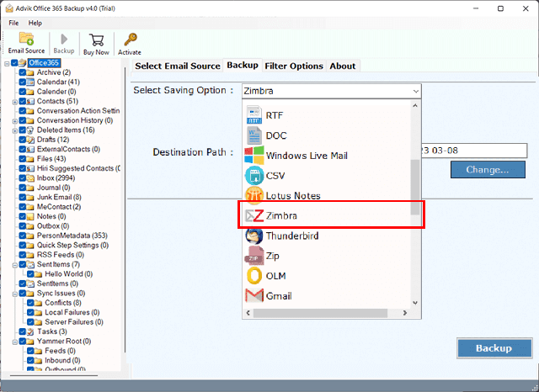Switch to the Backup tab
This screenshot has height=392, width=539.
[x=243, y=66]
